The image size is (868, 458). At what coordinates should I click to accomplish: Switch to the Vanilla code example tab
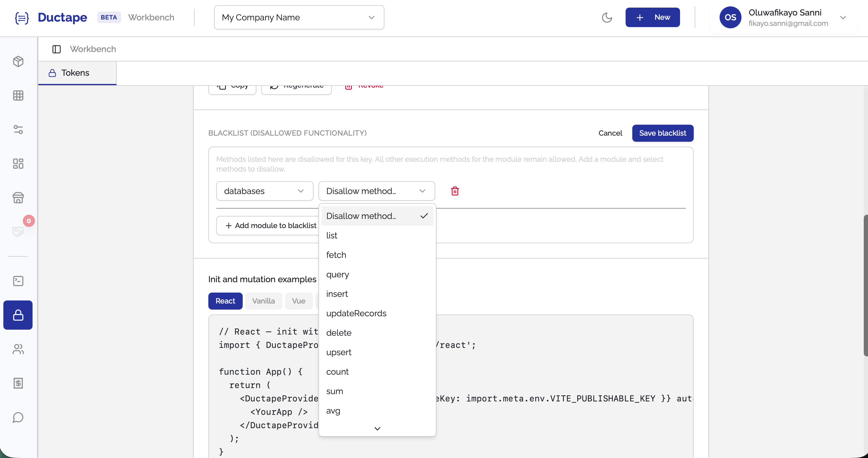pos(263,301)
